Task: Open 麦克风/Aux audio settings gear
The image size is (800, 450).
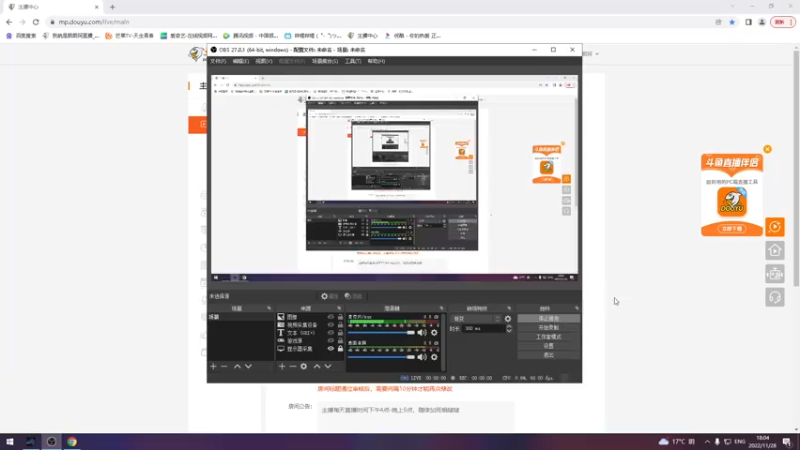Action: [x=434, y=333]
